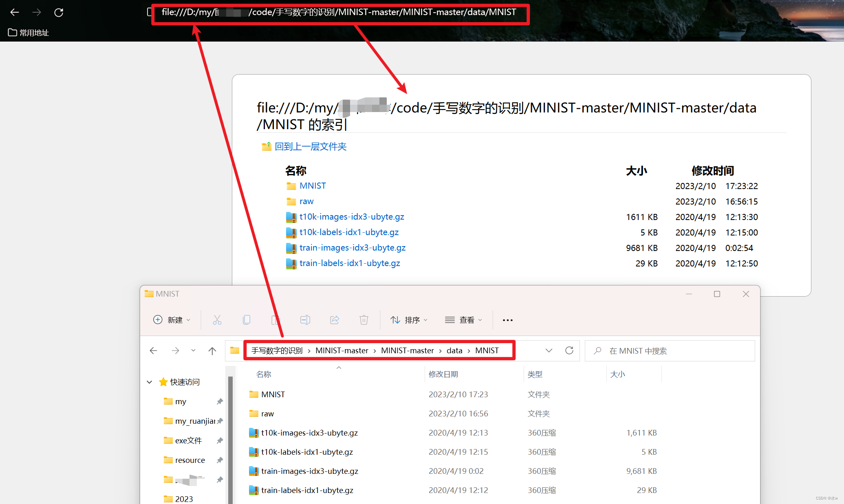Select the Paste icon in Explorer toolbar
The height and width of the screenshot is (504, 844).
click(x=276, y=319)
